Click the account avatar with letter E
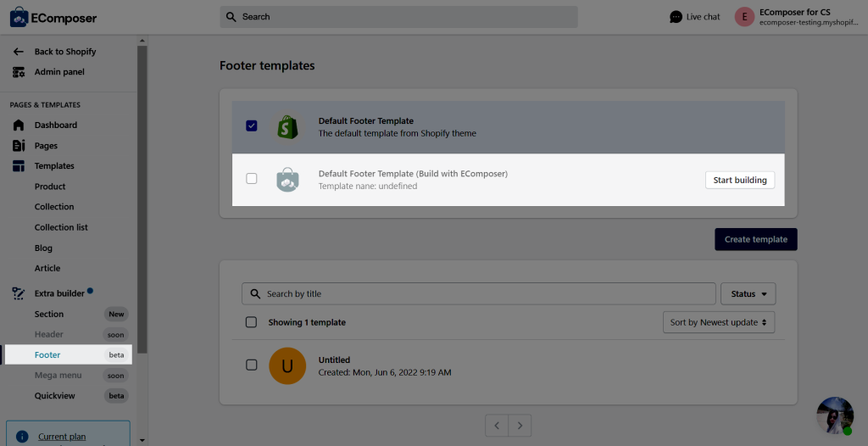The width and height of the screenshot is (868, 446). point(744,17)
